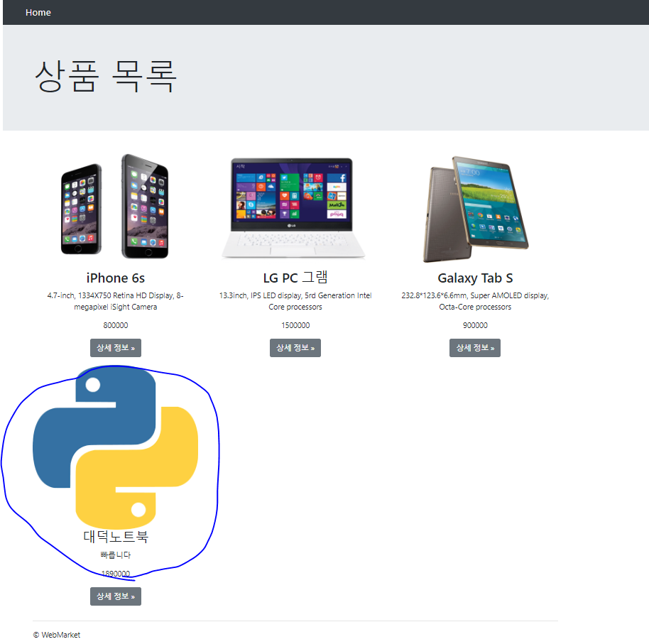Image resolution: width=649 pixels, height=644 pixels.
Task: Click the 빠릅니다 description text
Action: coord(116,555)
